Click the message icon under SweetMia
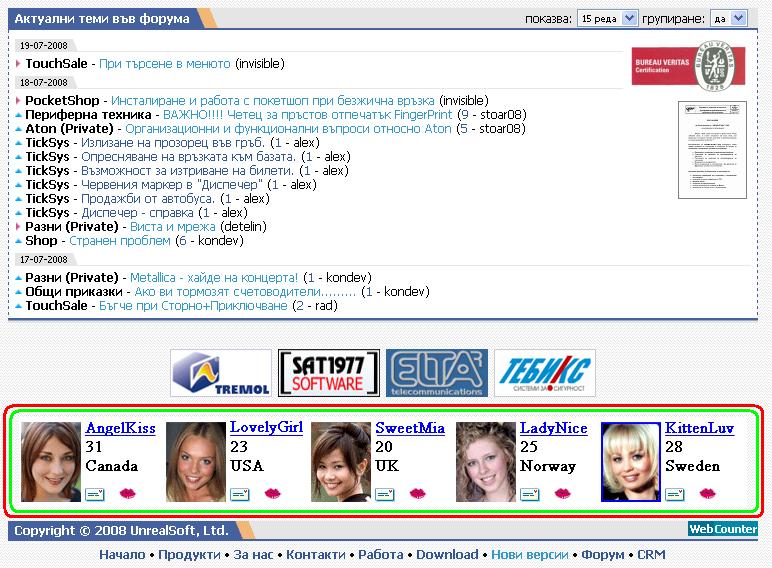This screenshot has width=772, height=568. point(385,493)
